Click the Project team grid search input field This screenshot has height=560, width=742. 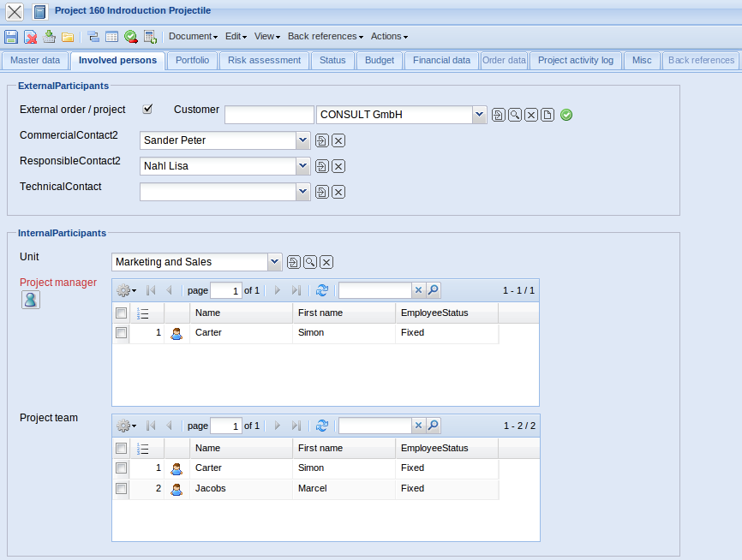point(374,426)
